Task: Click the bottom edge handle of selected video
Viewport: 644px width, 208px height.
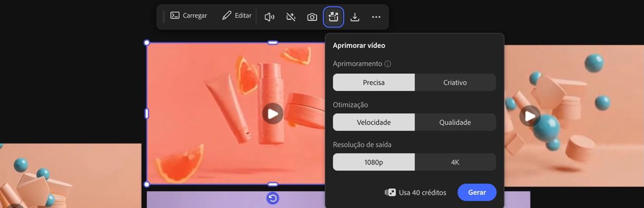Action: (272, 184)
